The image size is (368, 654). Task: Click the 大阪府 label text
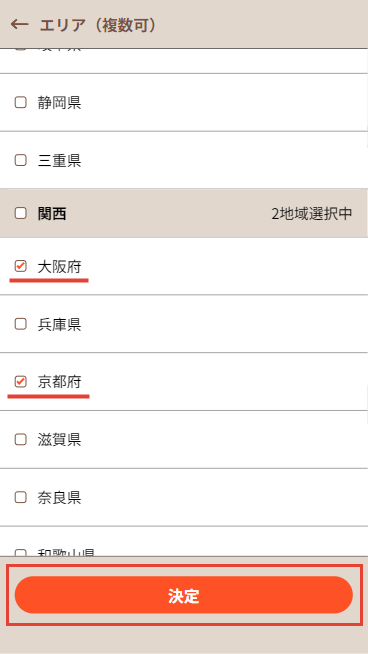point(59,267)
